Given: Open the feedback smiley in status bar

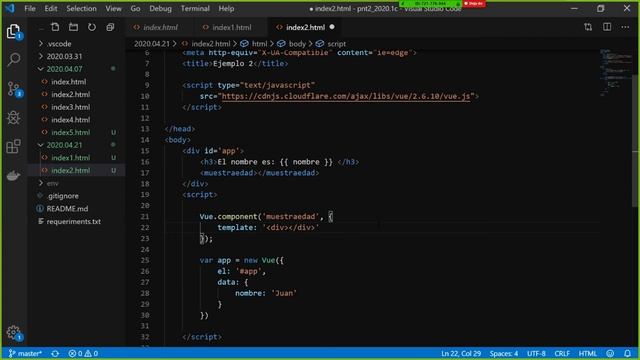Looking at the screenshot, I should pos(610,353).
